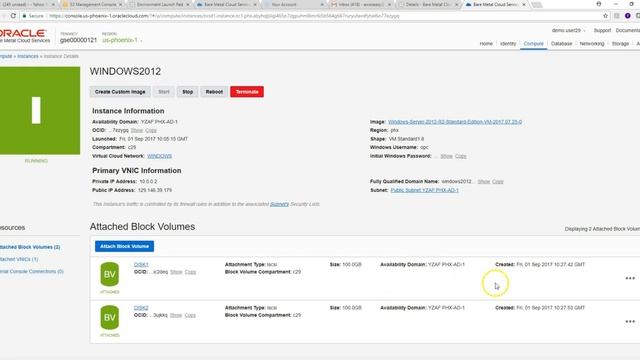Show the DISK1 OCID
Viewport: 640px width, 360px height.
point(176,272)
